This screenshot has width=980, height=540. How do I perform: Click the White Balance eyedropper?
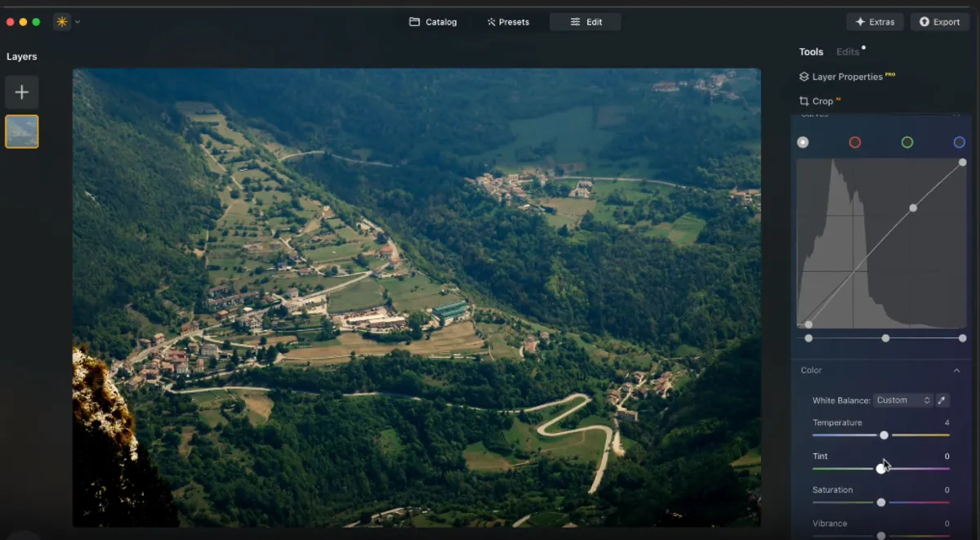[942, 400]
